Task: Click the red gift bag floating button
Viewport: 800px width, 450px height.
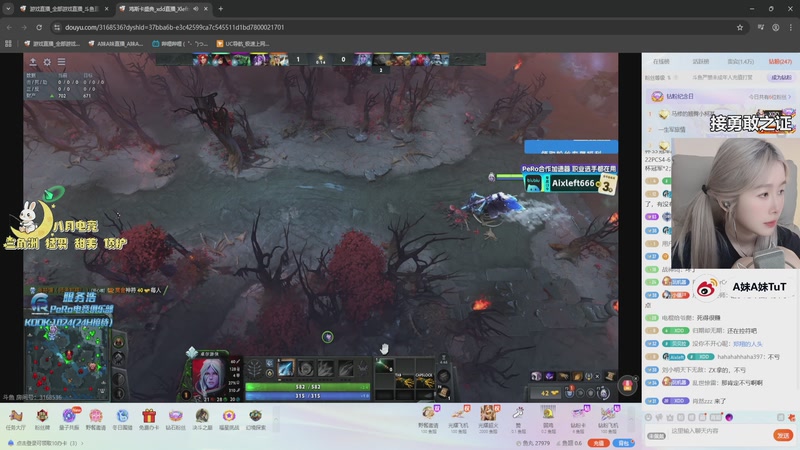Action: (628, 386)
